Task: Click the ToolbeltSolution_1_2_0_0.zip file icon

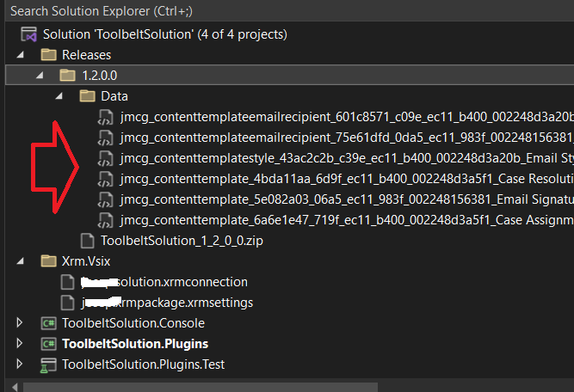Action: 86,241
